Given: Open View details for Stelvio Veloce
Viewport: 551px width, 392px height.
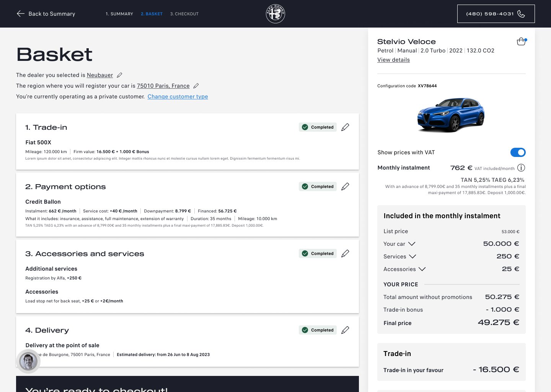Looking at the screenshot, I should [x=393, y=60].
